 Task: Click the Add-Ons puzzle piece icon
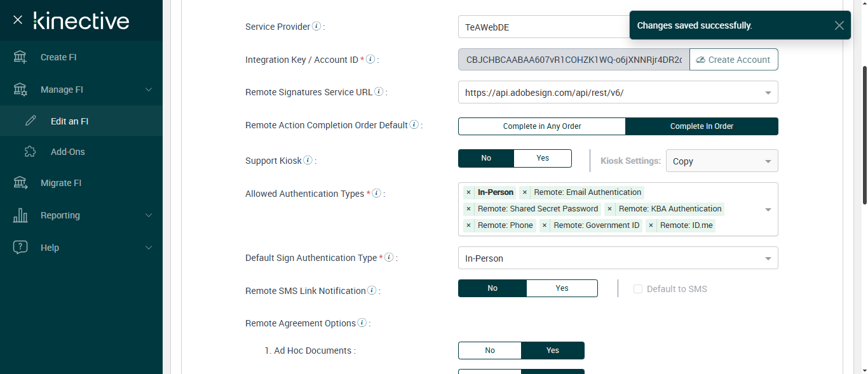[31, 152]
